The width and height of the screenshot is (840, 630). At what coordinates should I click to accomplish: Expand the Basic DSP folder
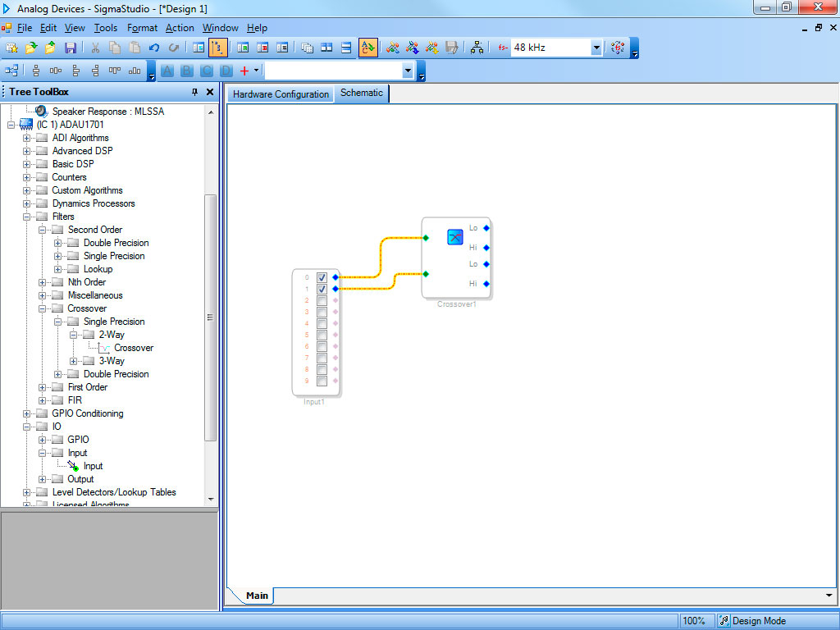pos(27,164)
